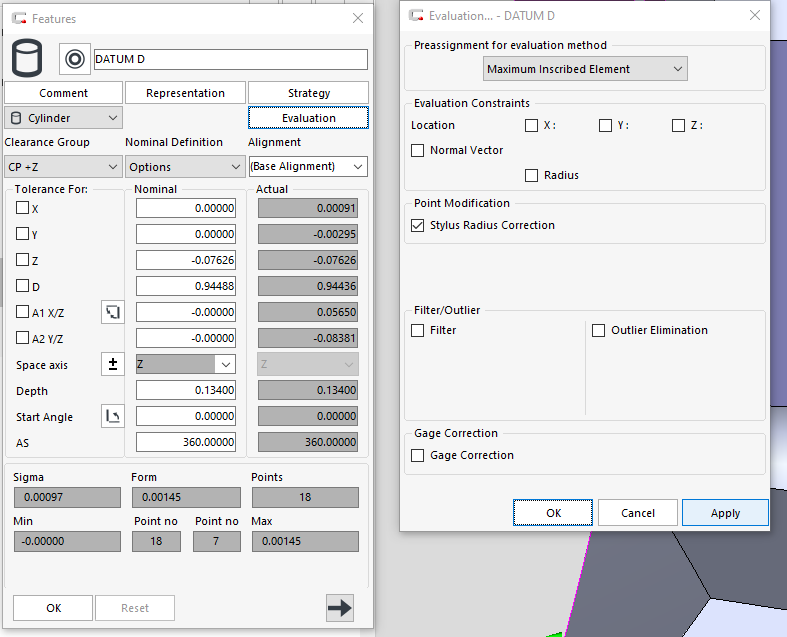The width and height of the screenshot is (787, 637).
Task: Open the Maximum Inscribed Element dropdown
Action: point(585,69)
